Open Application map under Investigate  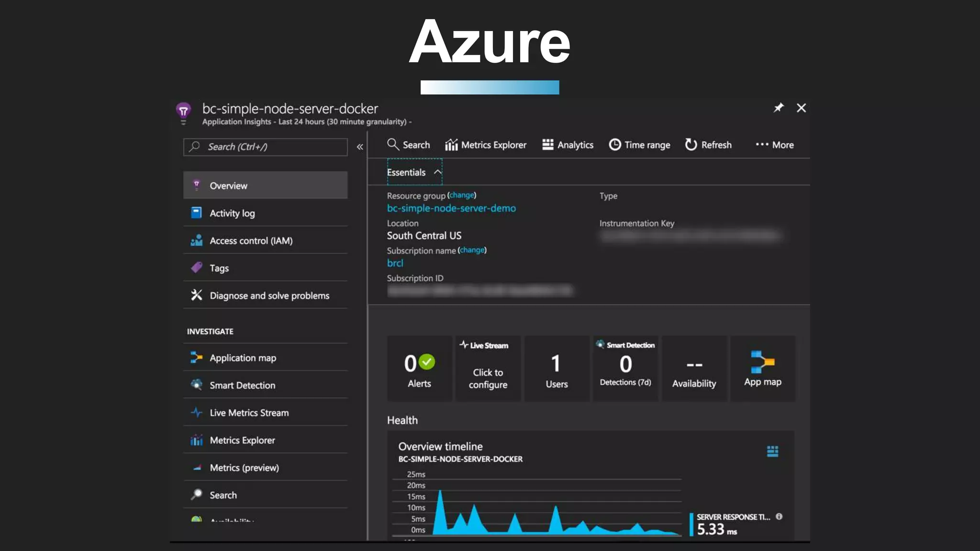243,358
